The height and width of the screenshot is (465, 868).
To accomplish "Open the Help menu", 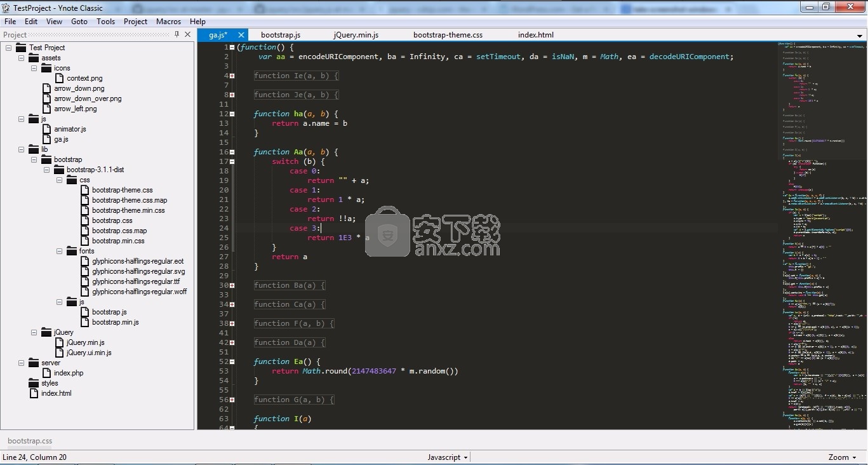I will pos(198,21).
